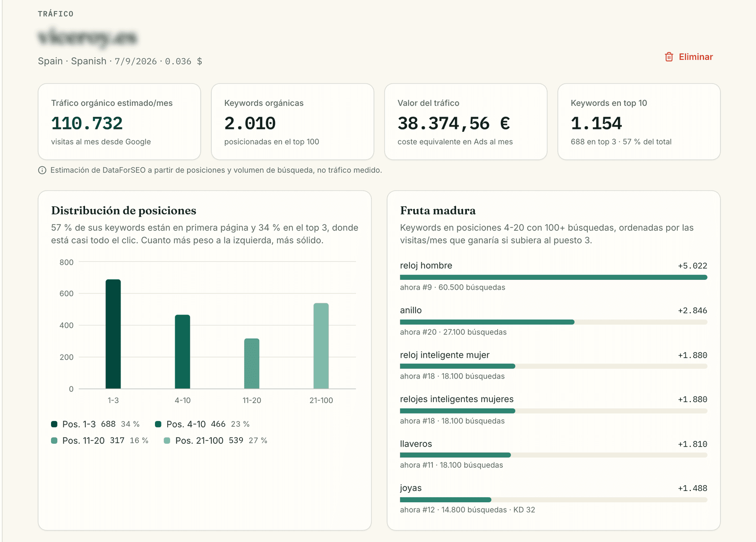This screenshot has width=756, height=542.
Task: Select the Pos. 4-10 legend entry
Action: pos(202,424)
